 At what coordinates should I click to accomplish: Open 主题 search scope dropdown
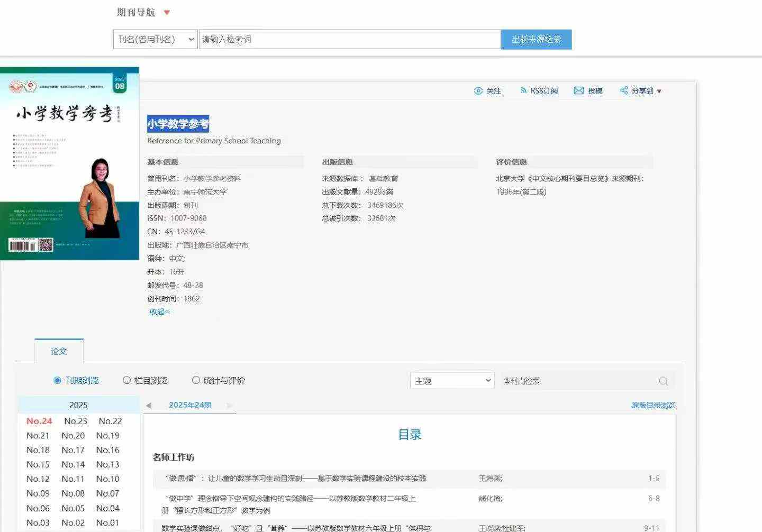(x=452, y=381)
